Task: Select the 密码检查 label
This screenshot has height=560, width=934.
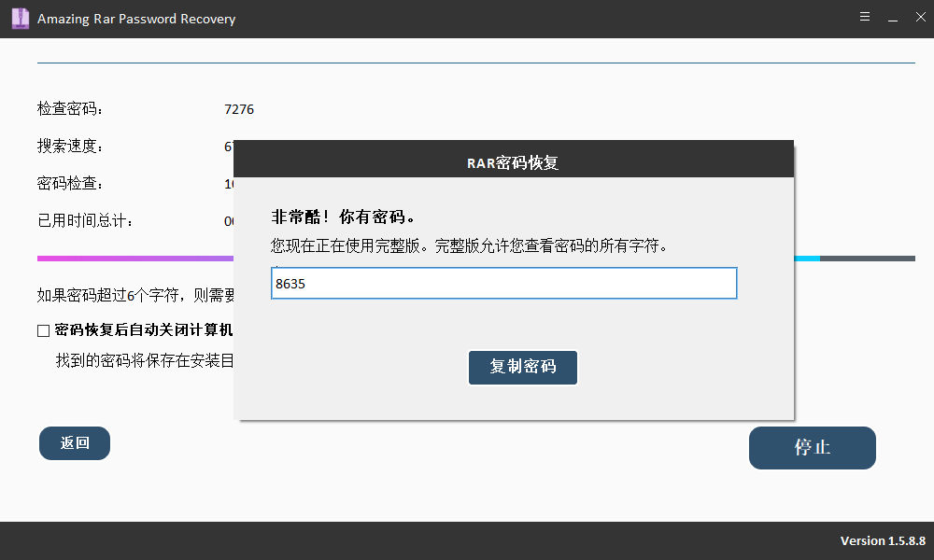Action: pos(70,183)
